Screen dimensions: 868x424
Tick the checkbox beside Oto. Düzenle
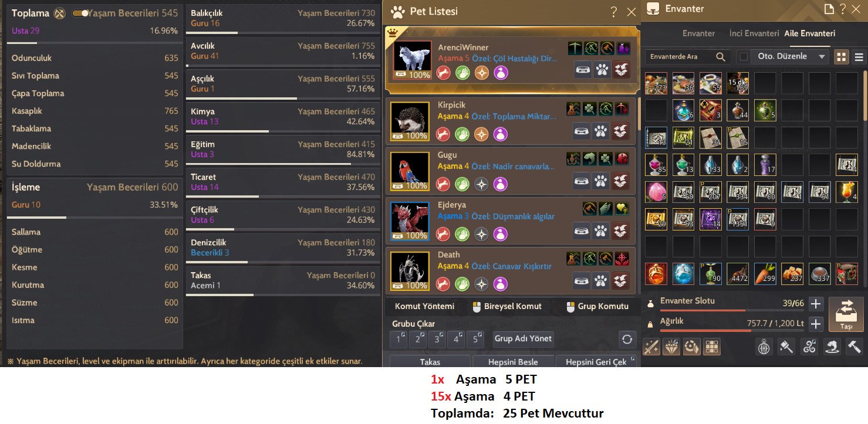click(744, 57)
